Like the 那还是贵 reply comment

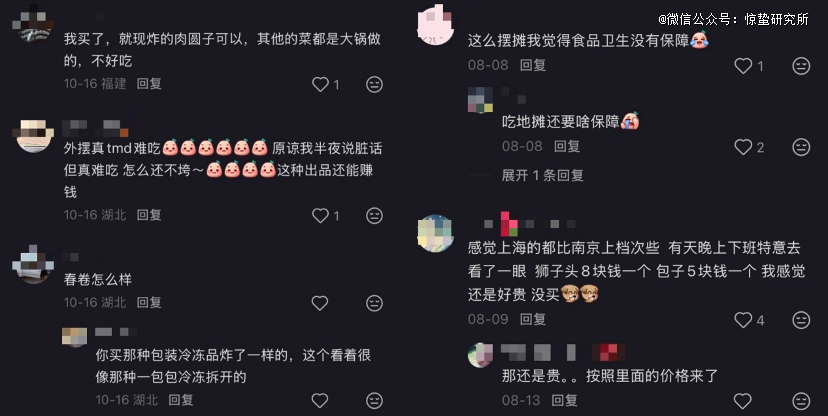pos(743,401)
